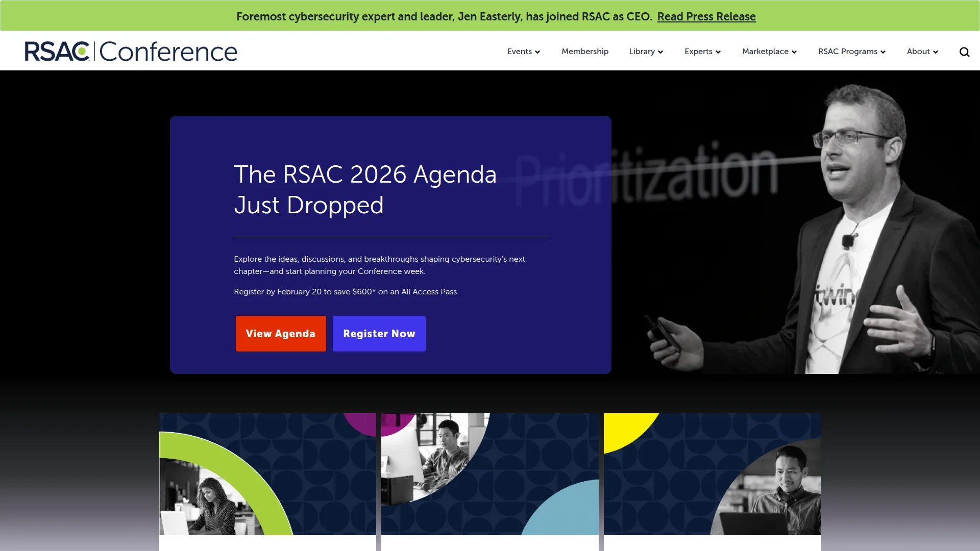Open the RSAC Programs dropdown

[x=852, y=52]
